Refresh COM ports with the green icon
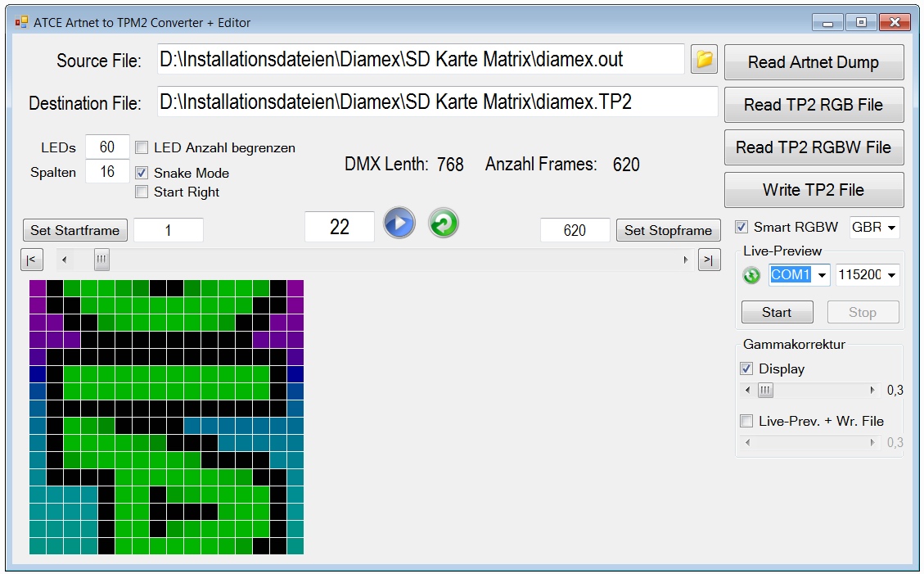Image resolution: width=924 pixels, height=574 pixels. [x=751, y=275]
